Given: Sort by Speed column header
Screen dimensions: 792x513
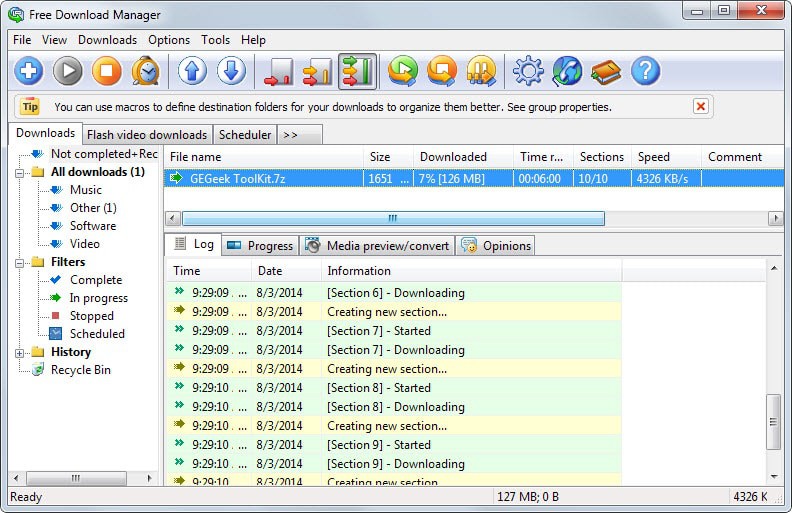Looking at the screenshot, I should 666,157.
